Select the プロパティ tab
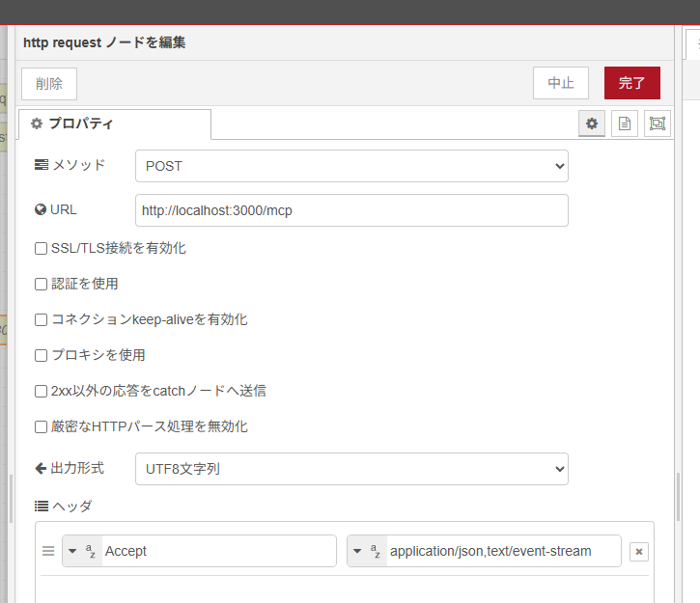The height and width of the screenshot is (603, 700). 114,123
